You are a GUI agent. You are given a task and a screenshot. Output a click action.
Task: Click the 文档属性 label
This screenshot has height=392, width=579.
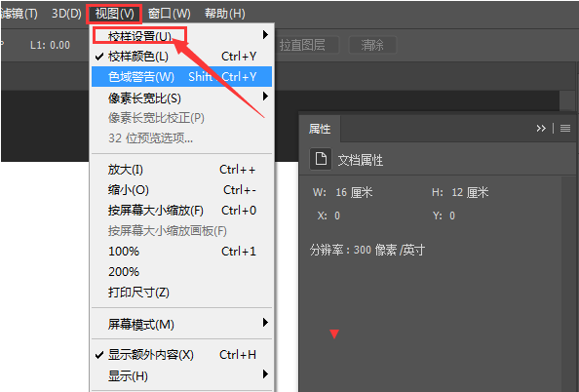tap(361, 160)
